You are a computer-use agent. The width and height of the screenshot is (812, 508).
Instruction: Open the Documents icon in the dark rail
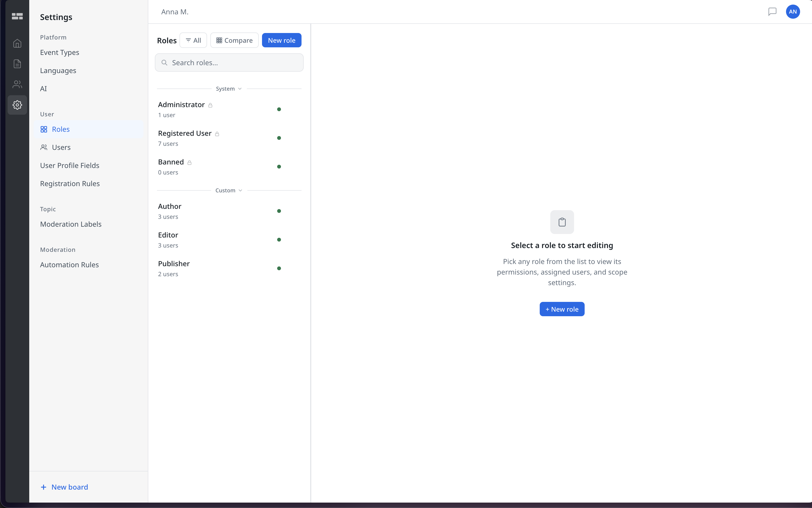point(17,64)
